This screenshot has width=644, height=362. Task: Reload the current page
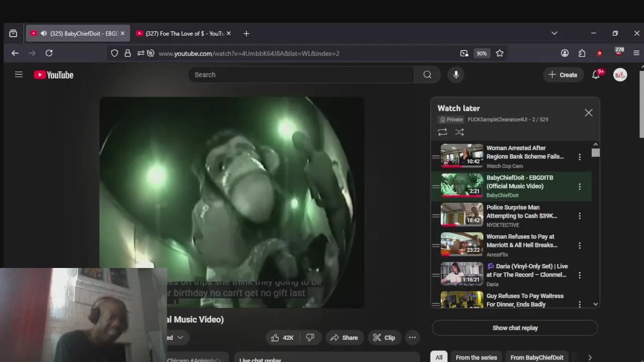pos(49,53)
